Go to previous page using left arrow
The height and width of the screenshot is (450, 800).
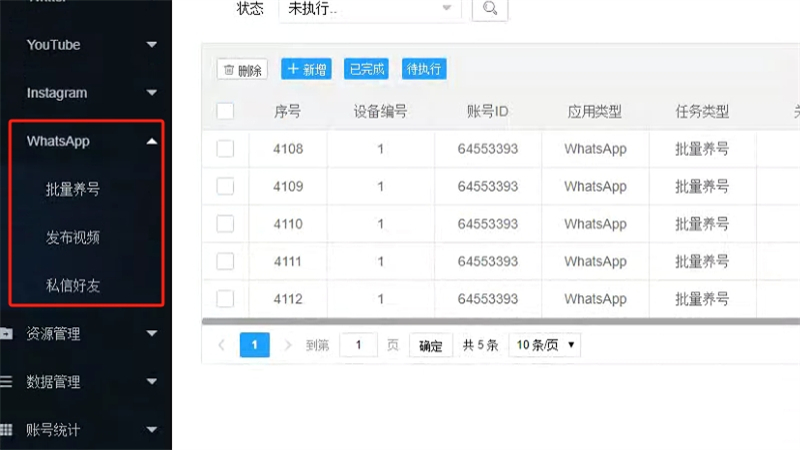(222, 346)
